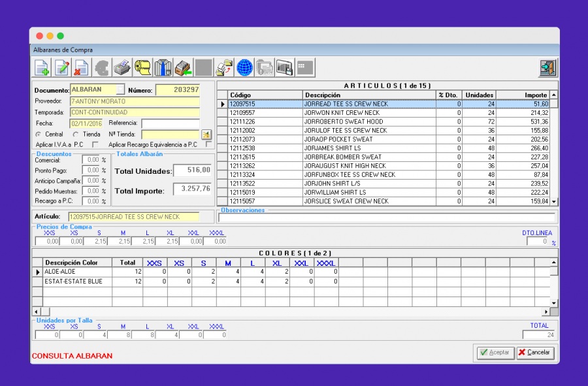The width and height of the screenshot is (588, 386).
Task: Click the colors grid scroll left arrow
Action: 37,312
